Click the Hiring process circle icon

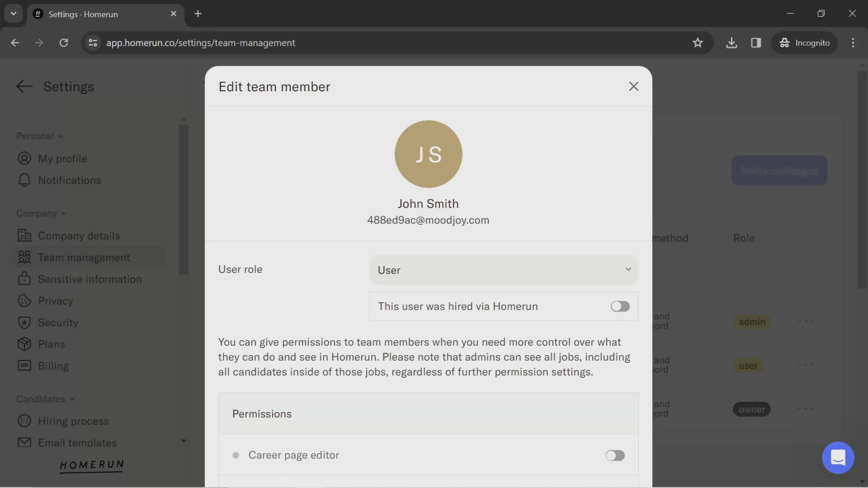(24, 421)
